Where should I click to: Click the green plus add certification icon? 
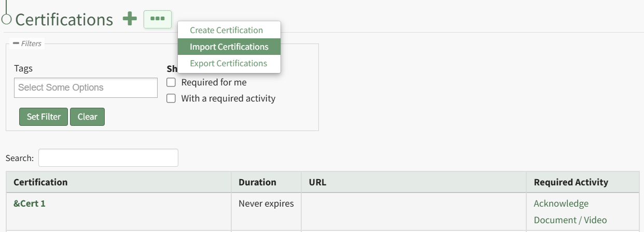(130, 19)
